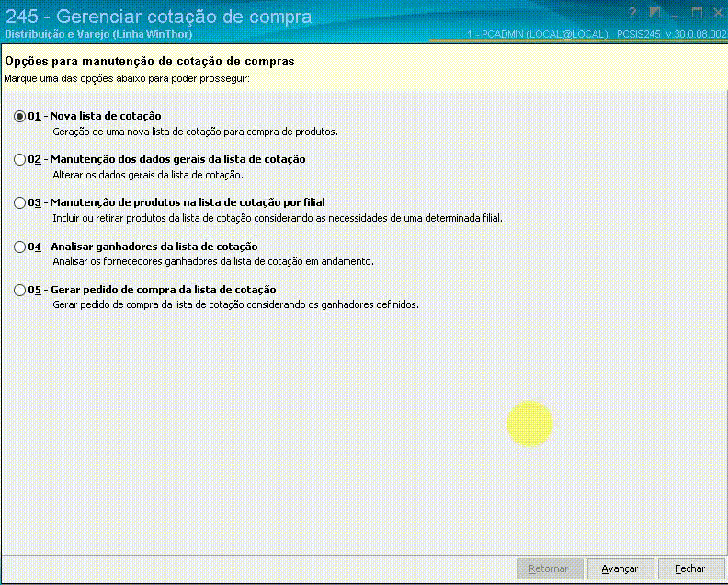Click the instruction "Marque uma das opções abaixo"
Viewport: 728px width, 585px height.
[127, 78]
